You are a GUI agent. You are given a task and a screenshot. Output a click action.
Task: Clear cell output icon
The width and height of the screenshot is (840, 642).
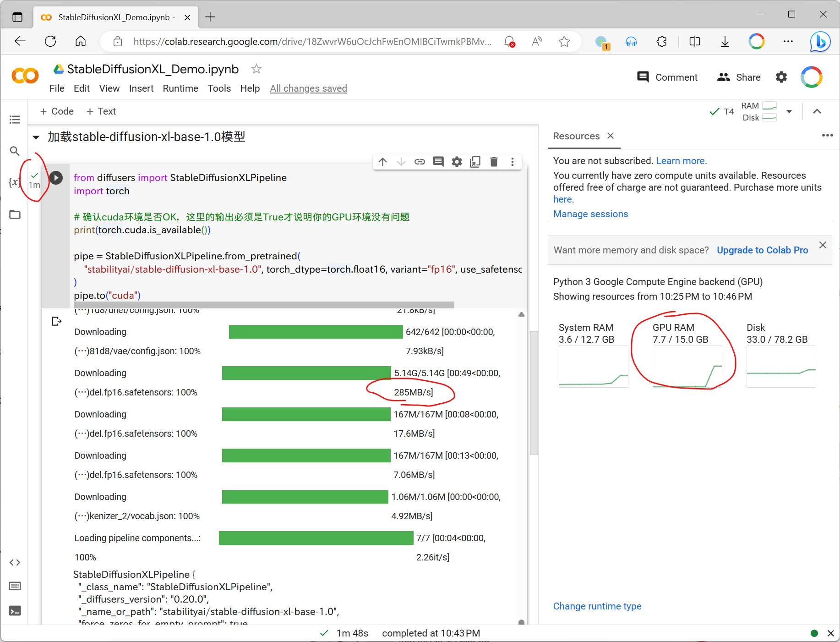click(x=56, y=321)
